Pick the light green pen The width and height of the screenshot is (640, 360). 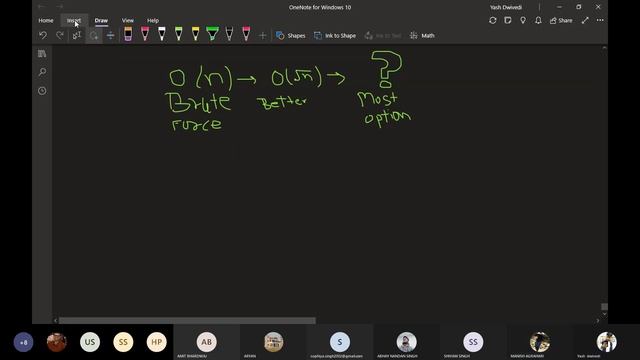178,34
